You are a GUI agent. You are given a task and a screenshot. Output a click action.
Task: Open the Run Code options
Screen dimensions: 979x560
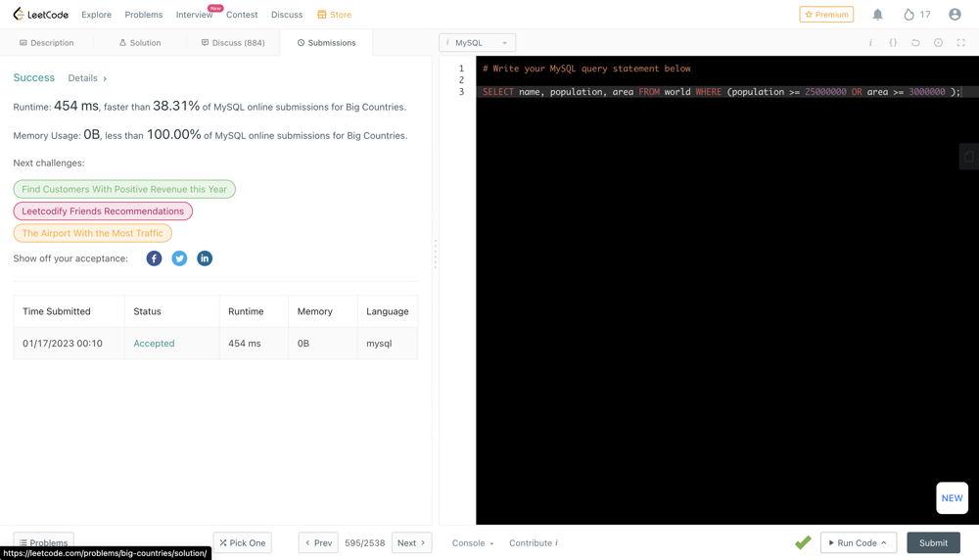point(858,543)
